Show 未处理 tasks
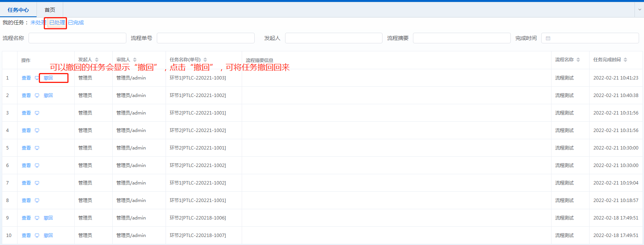 [38, 23]
